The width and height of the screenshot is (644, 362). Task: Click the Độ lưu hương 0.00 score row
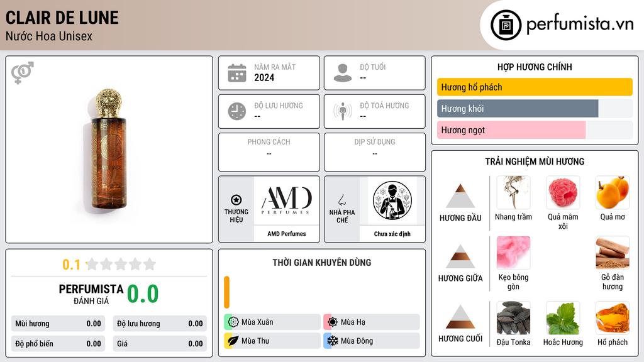click(160, 324)
